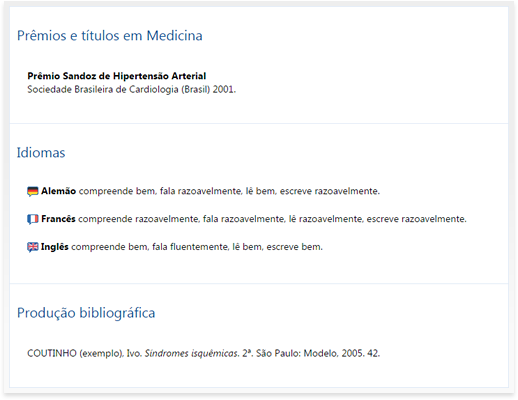Open the Prêmios e títulos em Medicina heading

110,36
